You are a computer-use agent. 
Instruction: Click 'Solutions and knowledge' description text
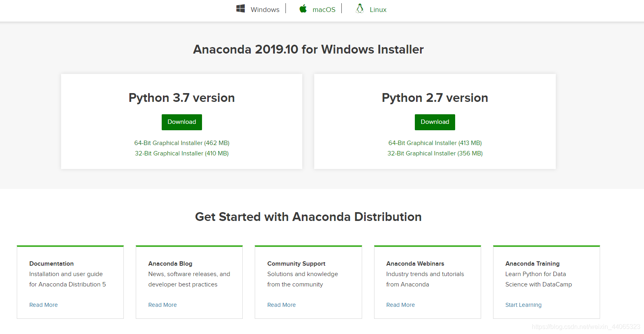302,274
